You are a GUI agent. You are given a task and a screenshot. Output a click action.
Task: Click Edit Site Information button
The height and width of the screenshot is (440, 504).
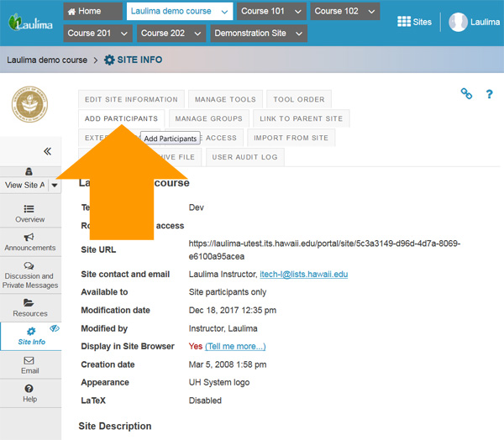point(131,99)
